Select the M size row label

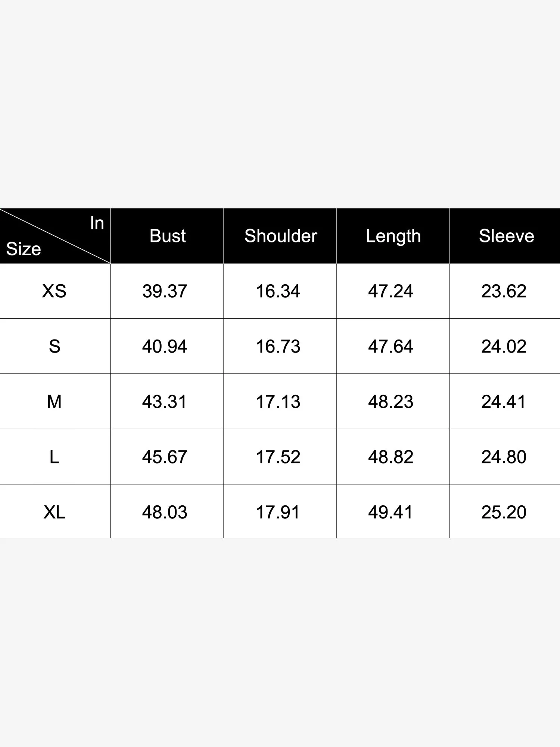[x=55, y=402]
